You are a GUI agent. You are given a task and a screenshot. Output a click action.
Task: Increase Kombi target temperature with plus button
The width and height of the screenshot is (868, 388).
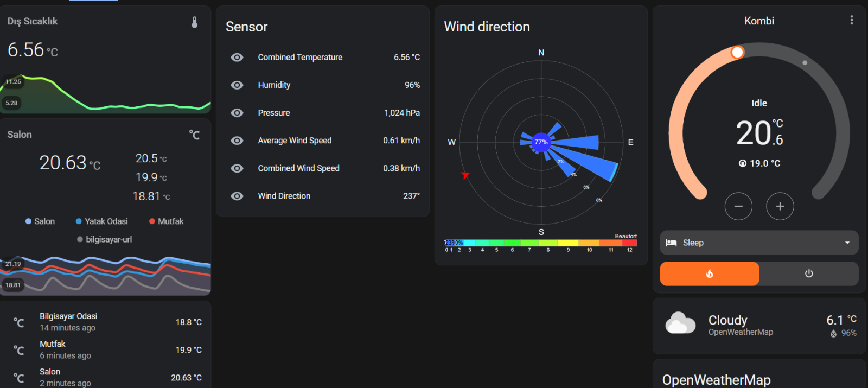coord(780,206)
